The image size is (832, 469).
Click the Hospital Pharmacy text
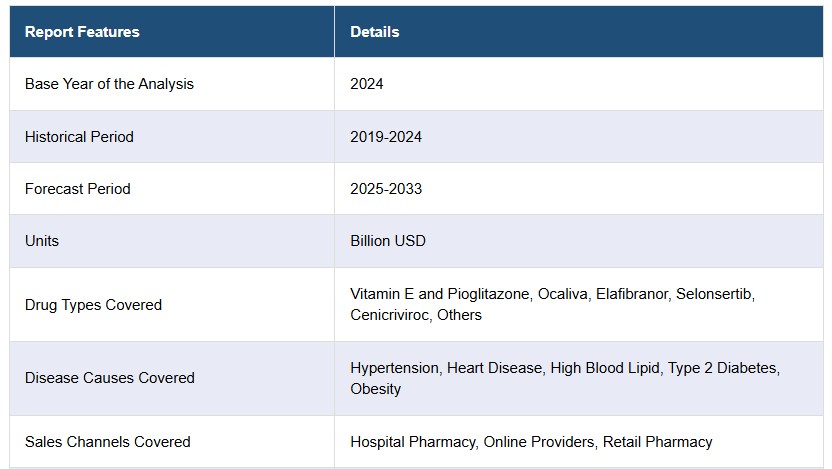click(x=413, y=442)
